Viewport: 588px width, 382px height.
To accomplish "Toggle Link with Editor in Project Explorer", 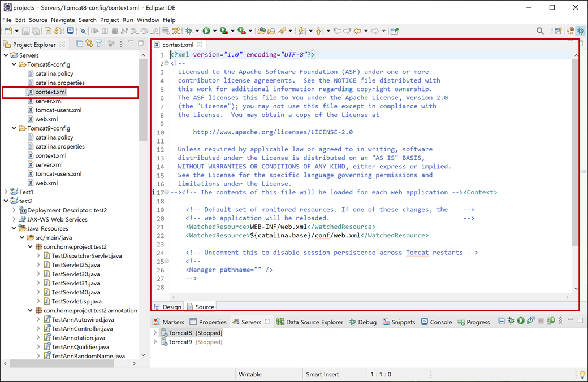I will coord(89,44).
